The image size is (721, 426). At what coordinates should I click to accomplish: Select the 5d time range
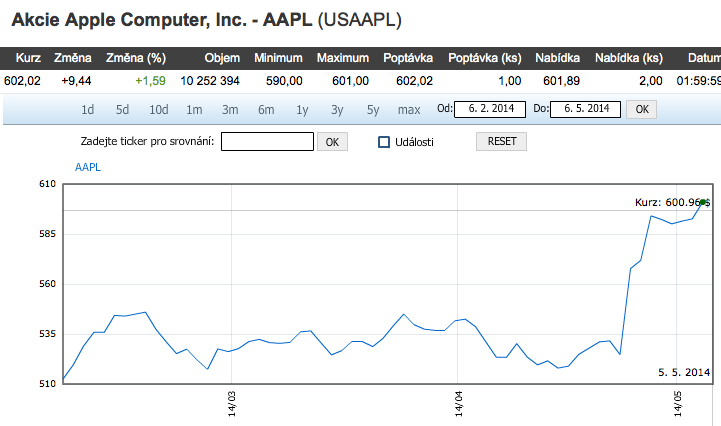tap(122, 109)
